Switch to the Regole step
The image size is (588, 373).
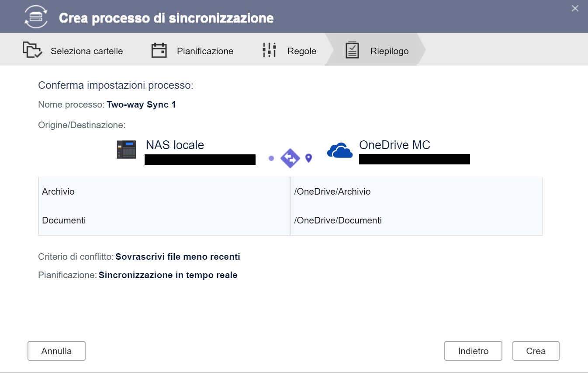(x=301, y=51)
